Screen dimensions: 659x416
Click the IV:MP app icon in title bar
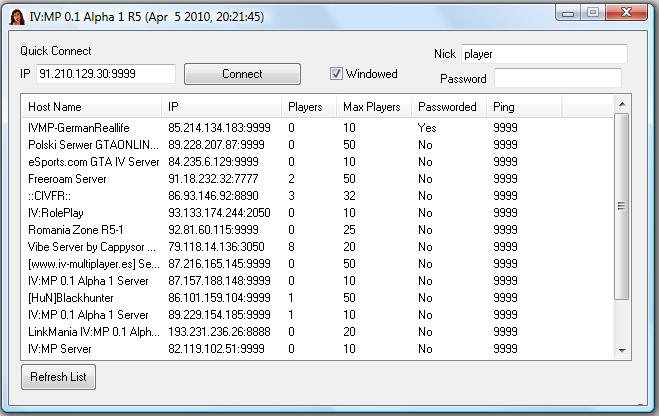pos(17,17)
